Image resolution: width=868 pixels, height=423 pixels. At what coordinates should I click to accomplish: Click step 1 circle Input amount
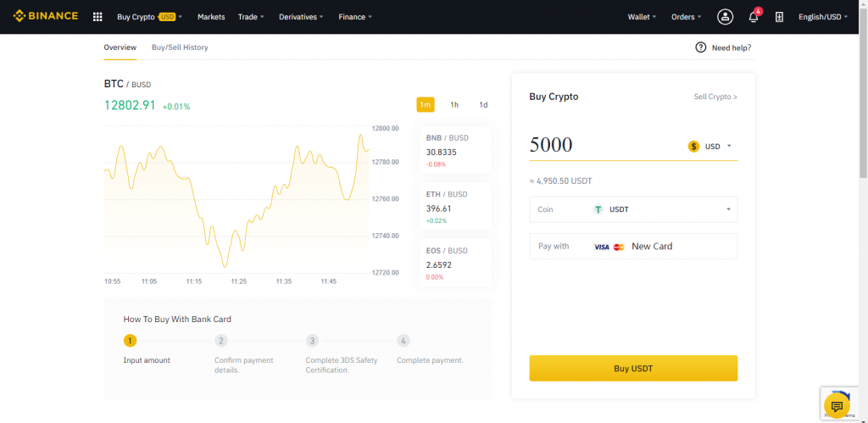[x=130, y=341]
